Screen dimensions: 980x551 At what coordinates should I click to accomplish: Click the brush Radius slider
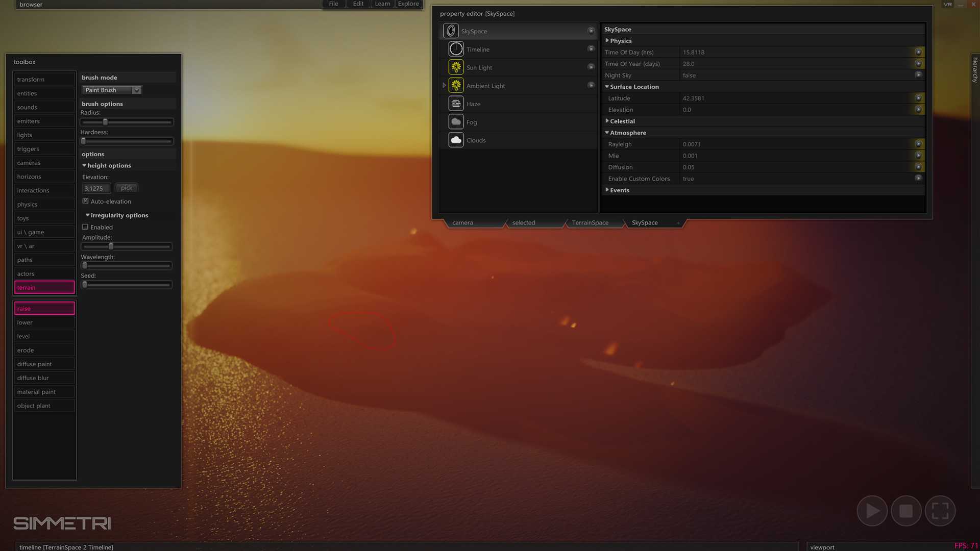click(127, 122)
